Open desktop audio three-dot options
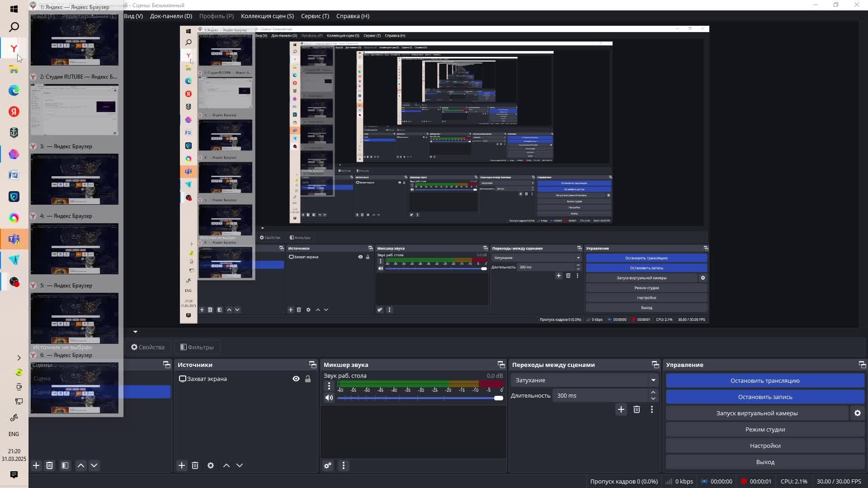The height and width of the screenshot is (488, 868). click(329, 385)
